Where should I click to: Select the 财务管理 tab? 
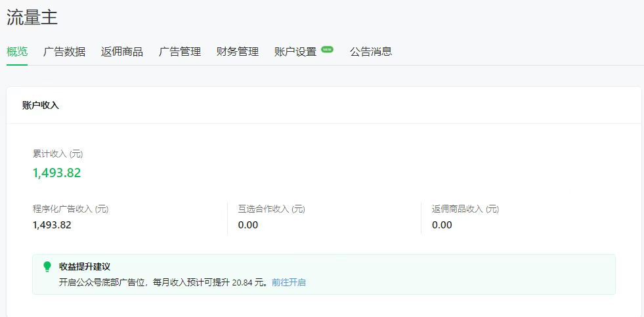click(238, 52)
